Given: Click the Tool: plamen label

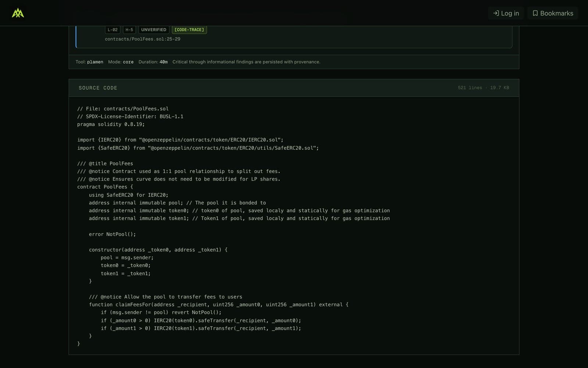Looking at the screenshot, I should pyautogui.click(x=89, y=62).
